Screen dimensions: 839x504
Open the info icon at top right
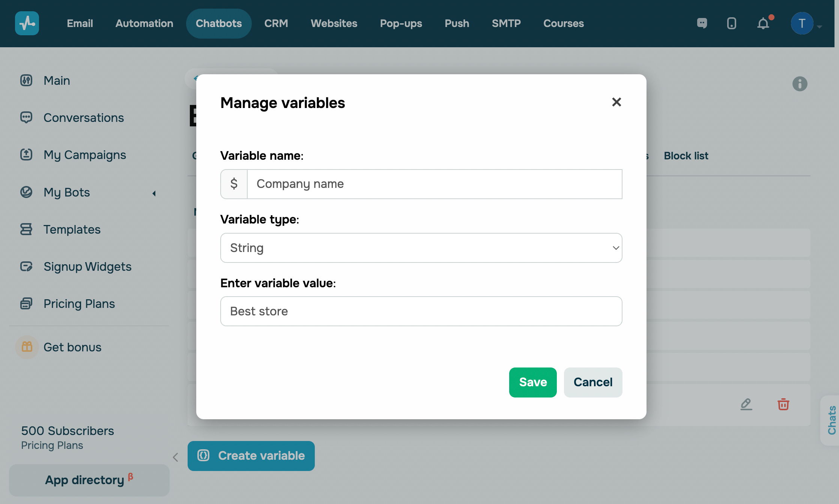(800, 84)
